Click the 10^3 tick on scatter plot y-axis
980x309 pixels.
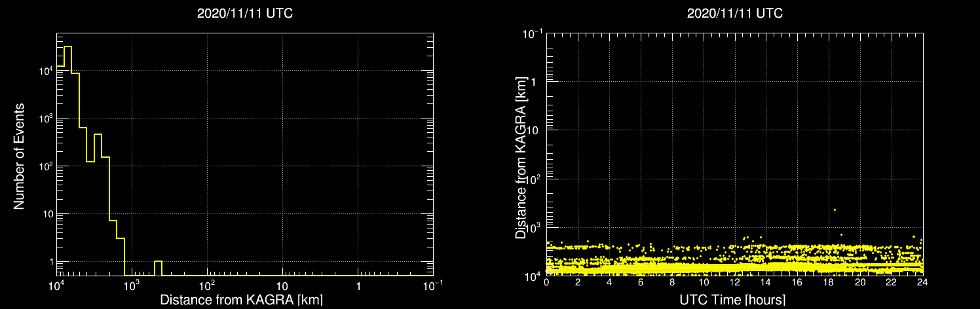coord(533,227)
